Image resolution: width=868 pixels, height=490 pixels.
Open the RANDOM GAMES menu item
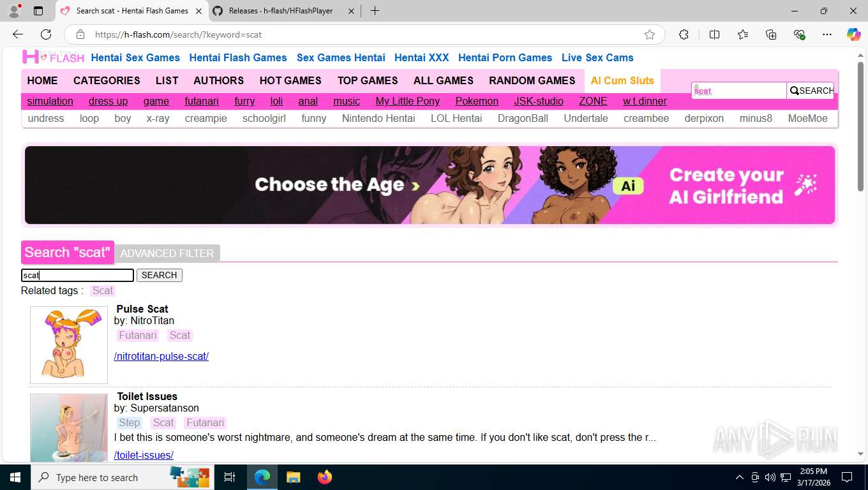(x=532, y=80)
